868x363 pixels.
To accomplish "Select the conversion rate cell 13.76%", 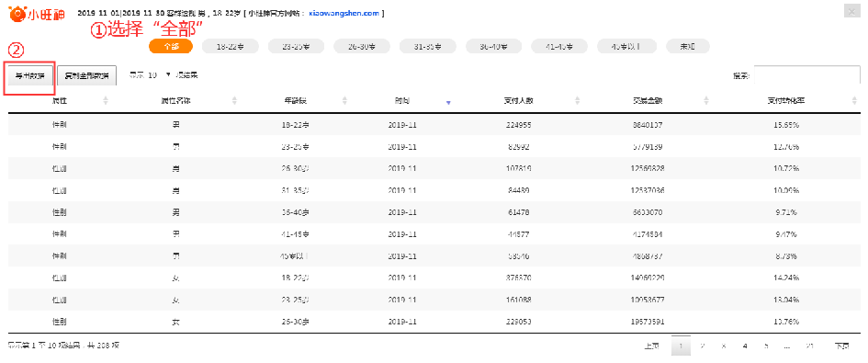I will pyautogui.click(x=785, y=322).
